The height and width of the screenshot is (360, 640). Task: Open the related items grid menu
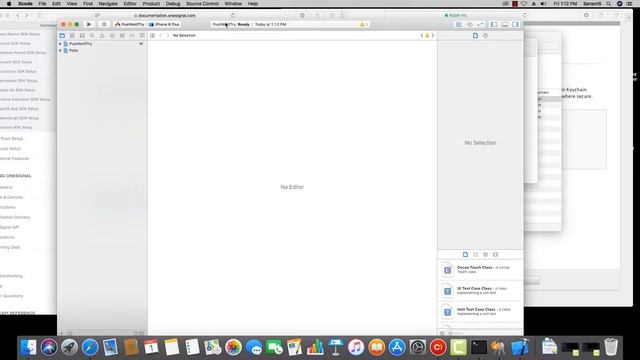tap(152, 36)
